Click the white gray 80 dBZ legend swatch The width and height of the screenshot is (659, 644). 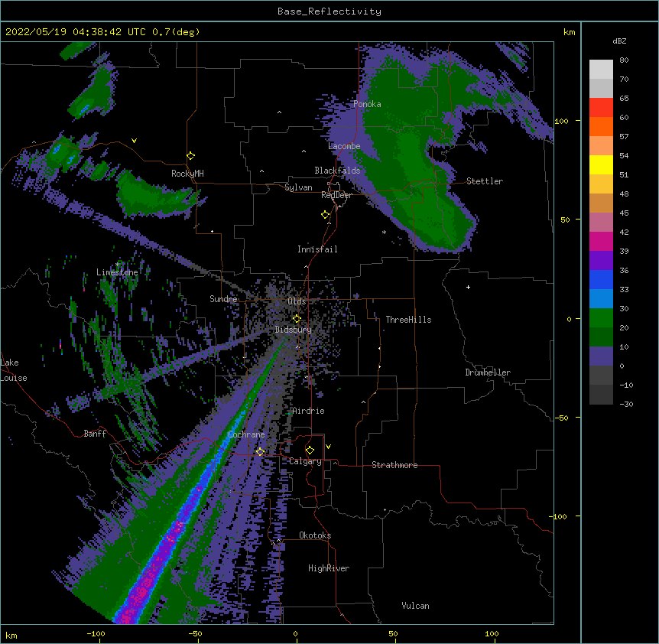[x=601, y=70]
